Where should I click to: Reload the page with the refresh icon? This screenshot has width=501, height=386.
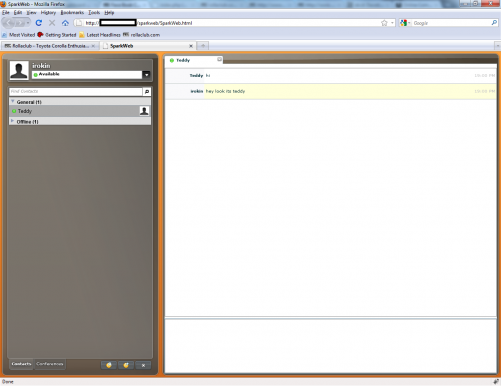(x=39, y=23)
